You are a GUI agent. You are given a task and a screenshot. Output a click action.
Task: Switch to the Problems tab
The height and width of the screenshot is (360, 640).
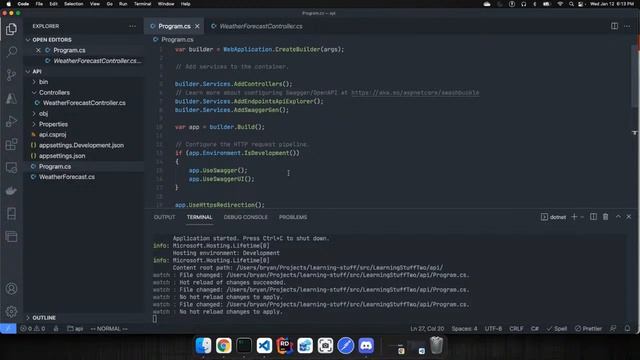[293, 217]
